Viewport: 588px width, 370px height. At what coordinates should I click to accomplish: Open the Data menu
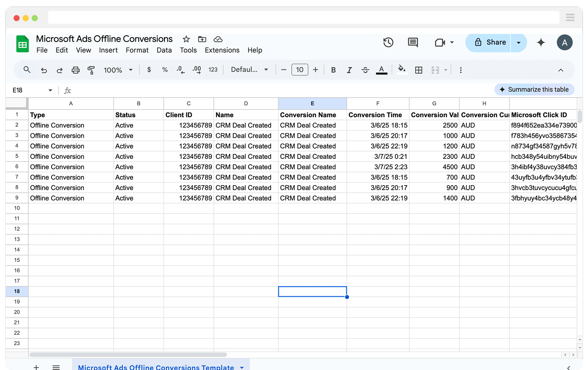[x=164, y=50]
